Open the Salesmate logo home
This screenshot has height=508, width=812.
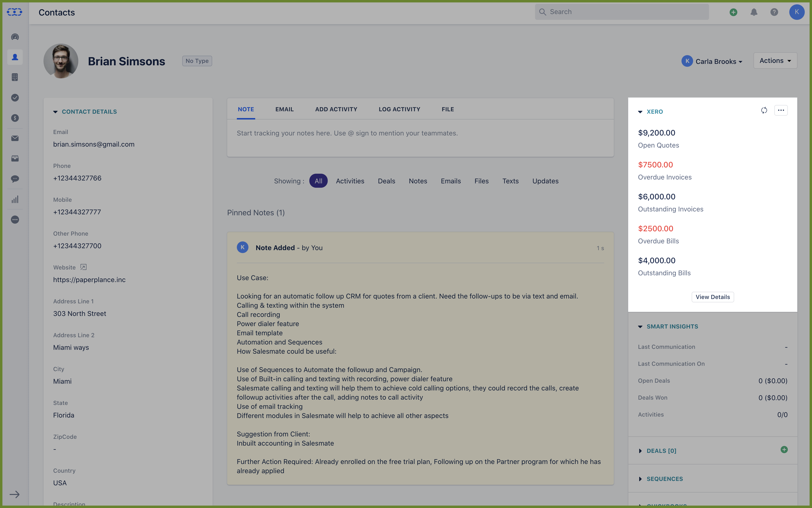pyautogui.click(x=14, y=12)
